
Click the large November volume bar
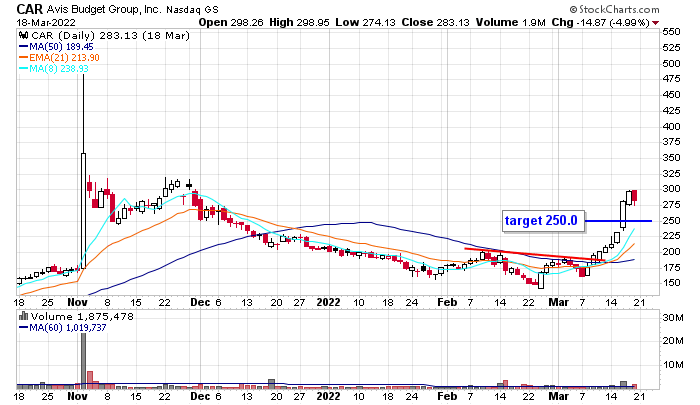[x=83, y=360]
